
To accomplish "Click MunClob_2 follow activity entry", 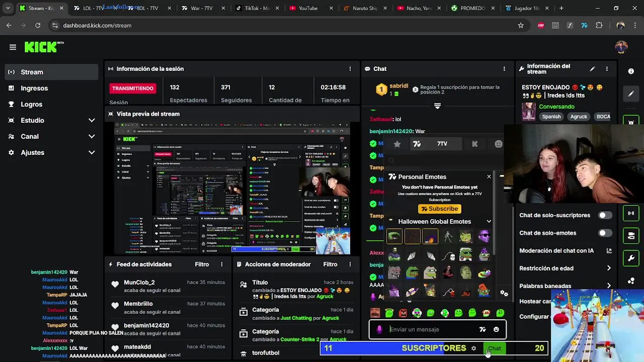I will [x=168, y=287].
